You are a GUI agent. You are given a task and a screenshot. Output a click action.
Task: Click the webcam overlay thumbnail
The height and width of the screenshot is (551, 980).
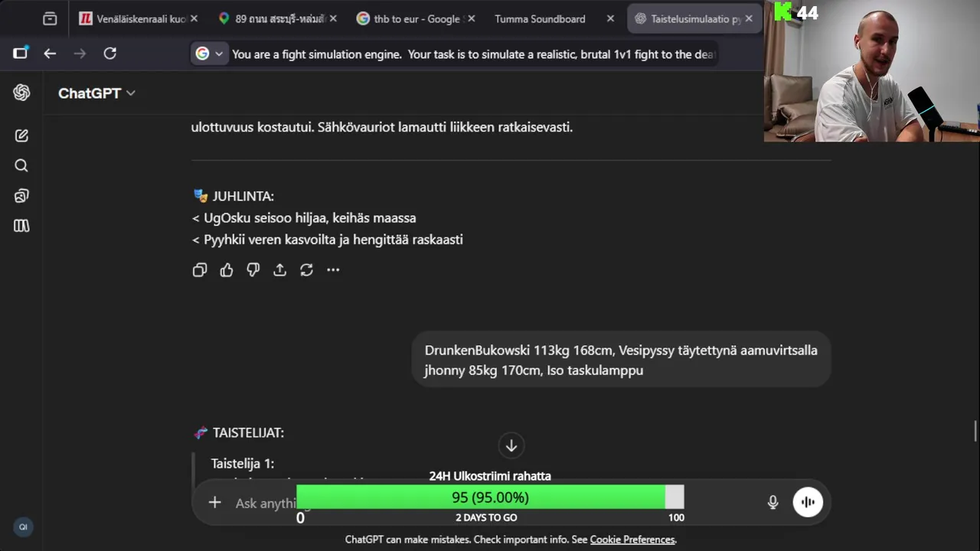pyautogui.click(x=871, y=70)
